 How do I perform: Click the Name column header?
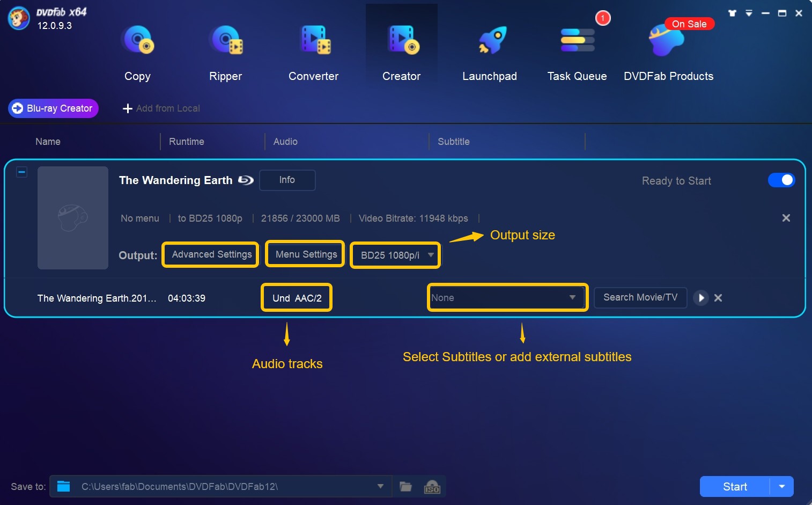point(48,142)
